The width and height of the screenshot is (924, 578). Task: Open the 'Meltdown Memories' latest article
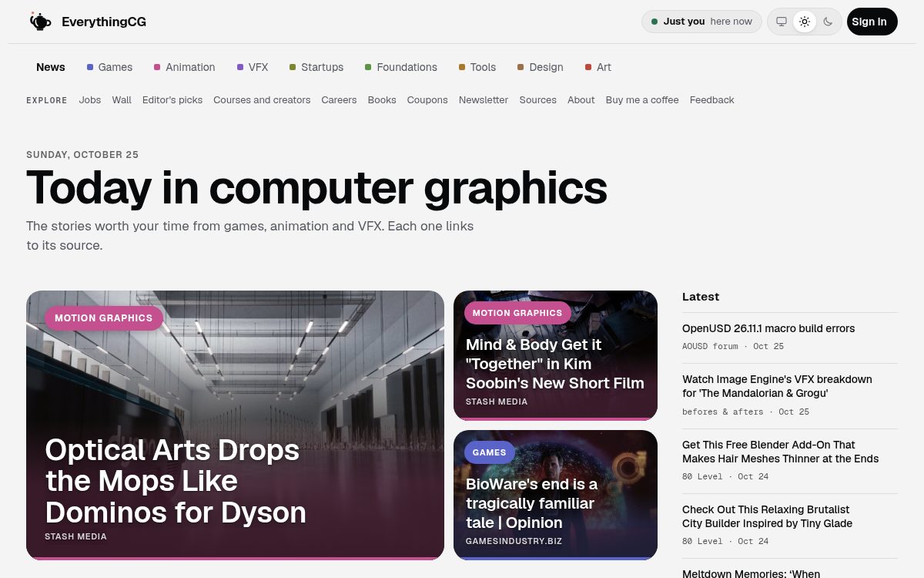click(x=751, y=573)
